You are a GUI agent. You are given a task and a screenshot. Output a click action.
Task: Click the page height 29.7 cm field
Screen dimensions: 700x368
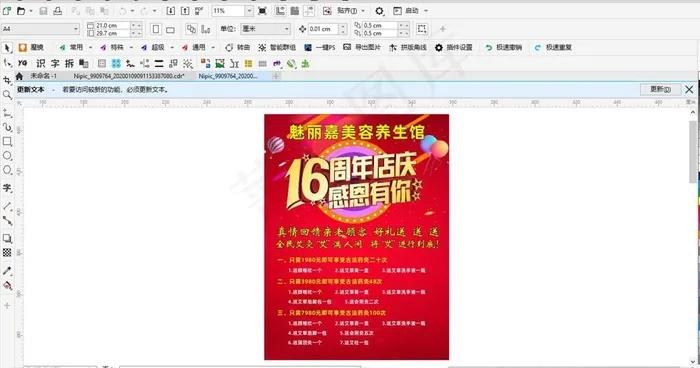[x=113, y=33]
